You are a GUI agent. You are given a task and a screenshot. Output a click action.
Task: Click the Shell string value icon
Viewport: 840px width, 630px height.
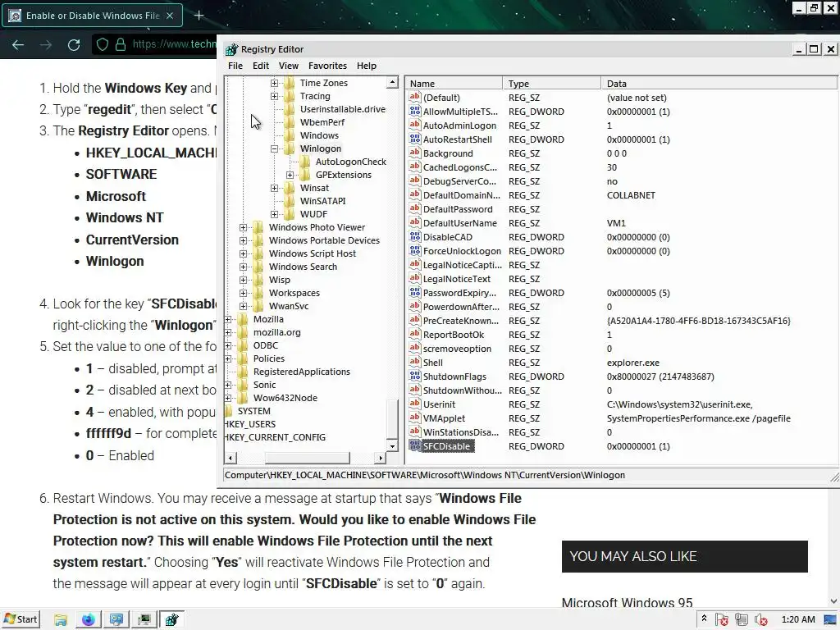point(414,362)
